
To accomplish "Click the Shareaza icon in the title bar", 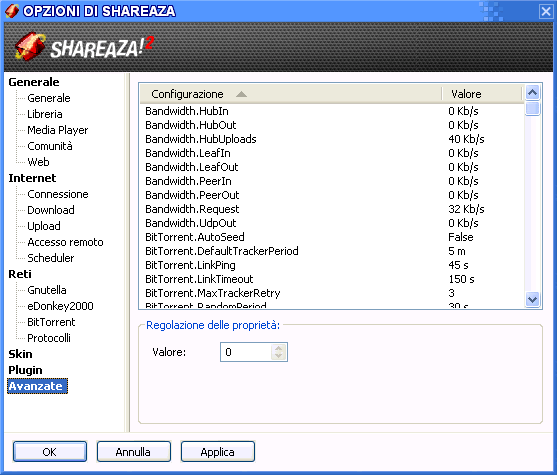I will point(12,11).
